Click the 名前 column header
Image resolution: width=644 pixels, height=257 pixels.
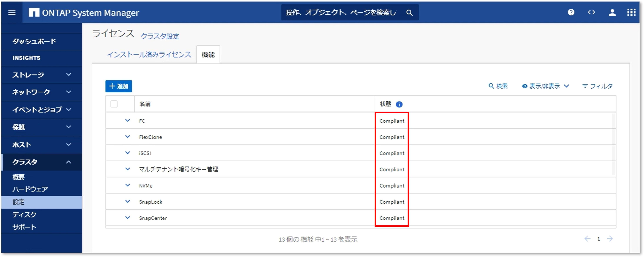pos(145,104)
